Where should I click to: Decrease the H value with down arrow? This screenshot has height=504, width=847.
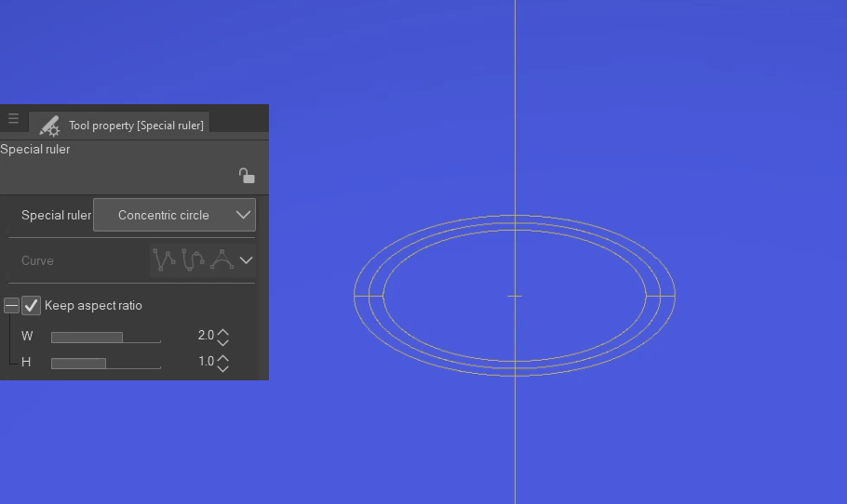(x=222, y=368)
